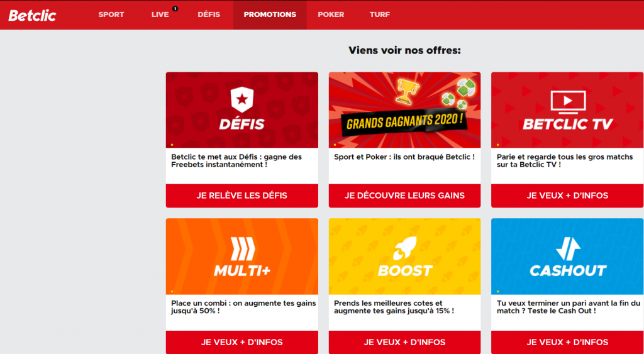This screenshot has height=354, width=644.
Task: Click Je veux + d'infos under Betclic TV
Action: [568, 196]
